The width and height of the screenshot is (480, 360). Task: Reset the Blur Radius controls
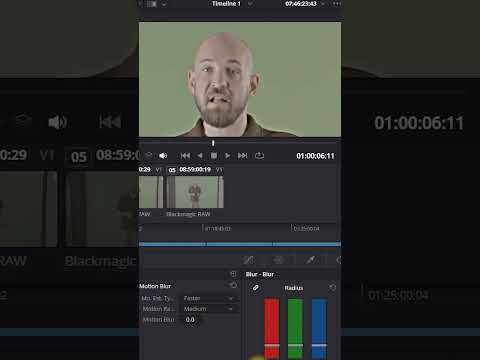click(x=332, y=287)
